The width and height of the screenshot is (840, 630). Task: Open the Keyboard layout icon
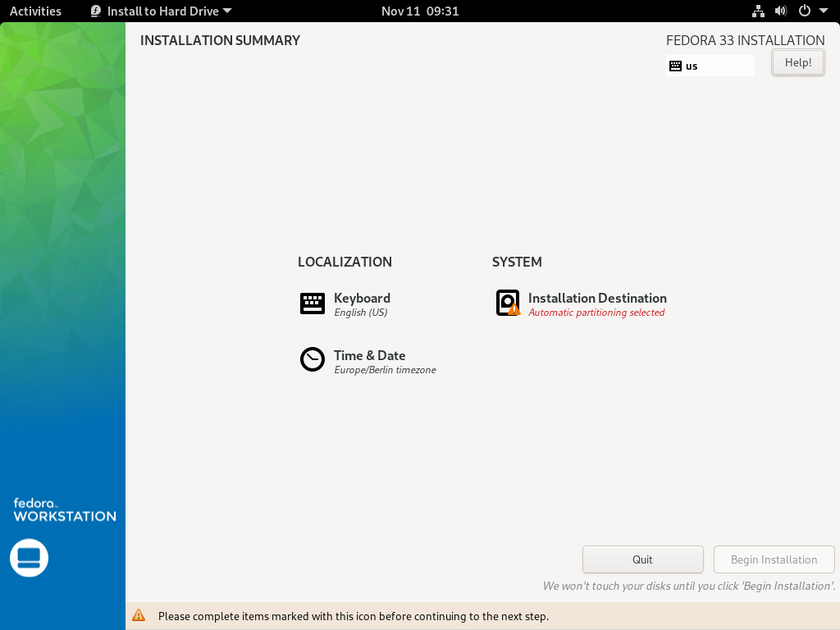(x=313, y=304)
